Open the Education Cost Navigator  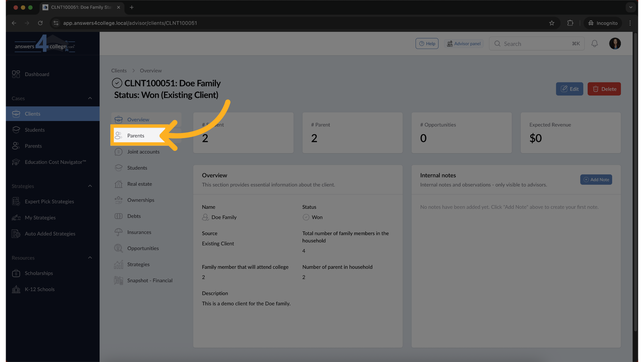point(55,162)
